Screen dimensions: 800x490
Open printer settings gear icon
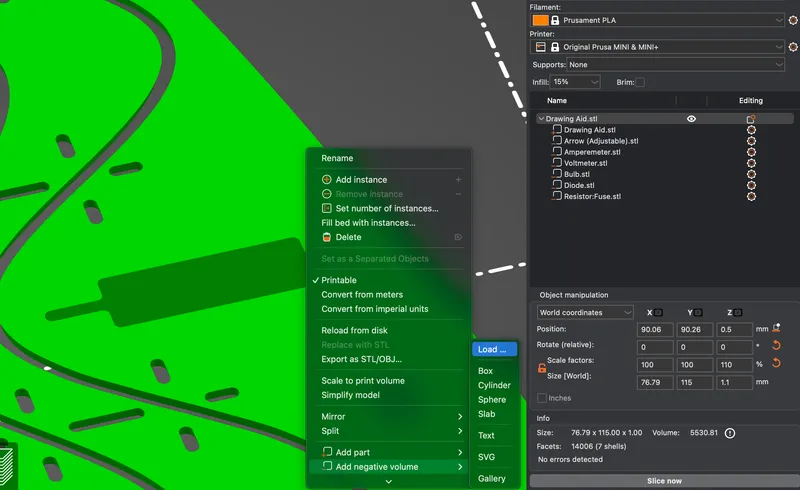793,47
